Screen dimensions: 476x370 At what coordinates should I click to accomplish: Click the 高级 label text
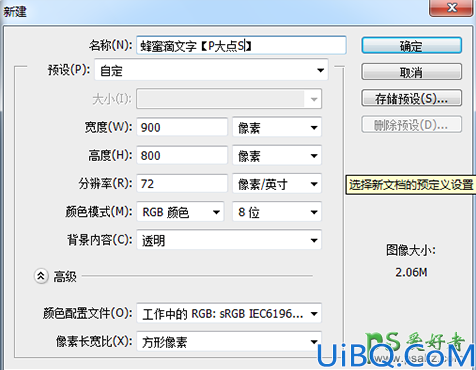pyautogui.click(x=65, y=277)
